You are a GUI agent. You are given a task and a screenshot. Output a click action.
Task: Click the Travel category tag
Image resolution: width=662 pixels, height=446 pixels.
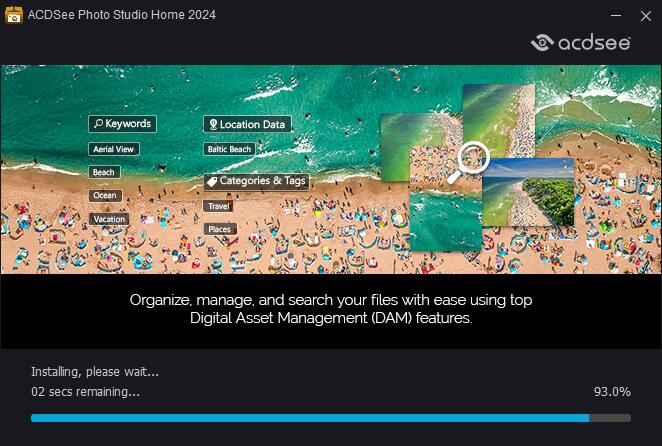(218, 206)
